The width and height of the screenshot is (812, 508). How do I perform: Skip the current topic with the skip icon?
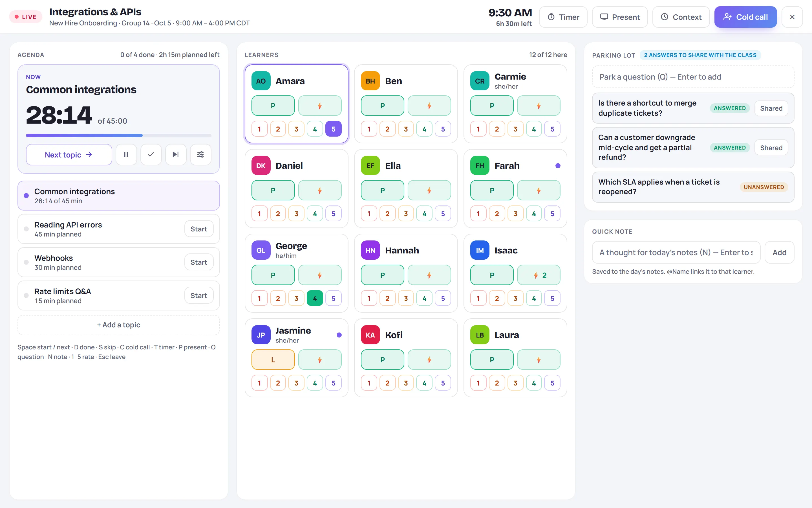175,155
